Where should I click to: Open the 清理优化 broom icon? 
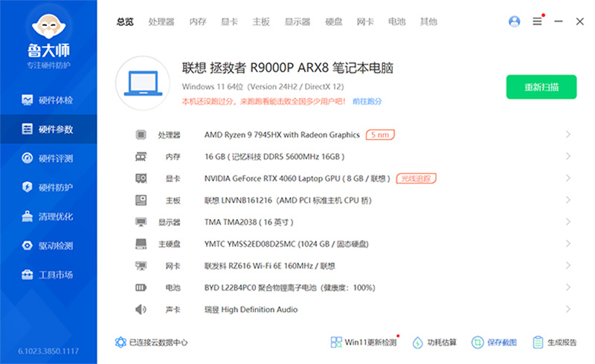pos(28,216)
